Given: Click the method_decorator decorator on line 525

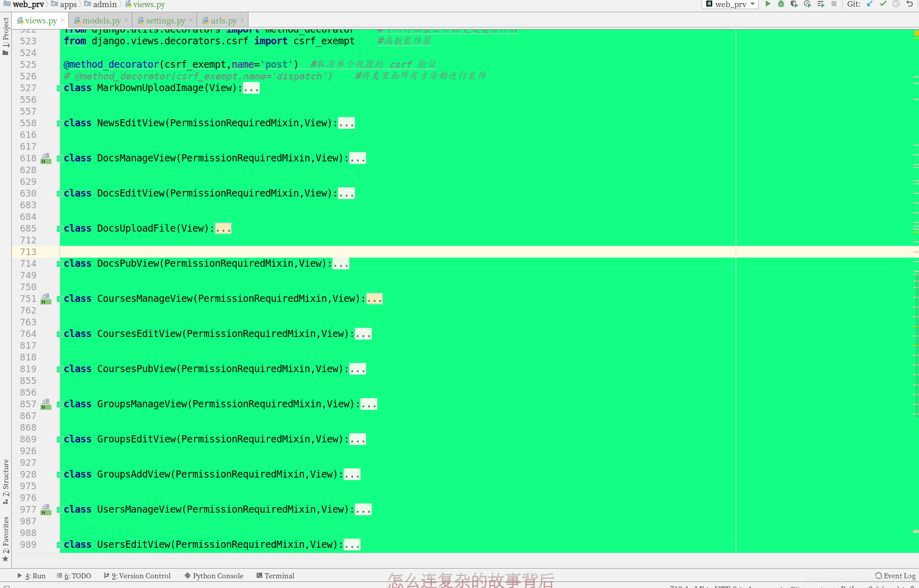Looking at the screenshot, I should [111, 65].
